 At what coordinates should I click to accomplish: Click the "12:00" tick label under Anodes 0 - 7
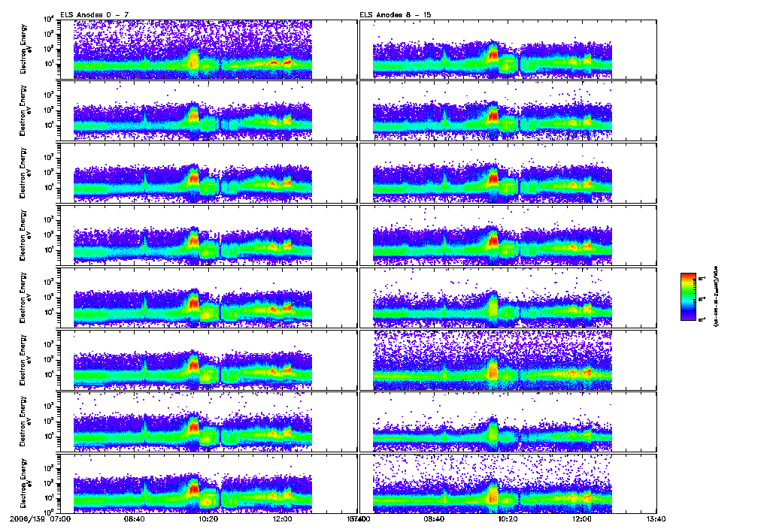click(282, 518)
